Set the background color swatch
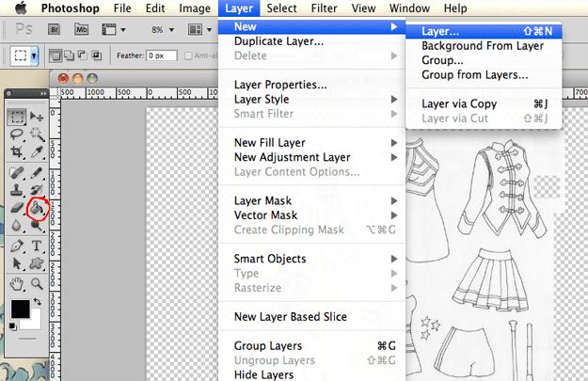Screen dimensions: 588x381 34,323
